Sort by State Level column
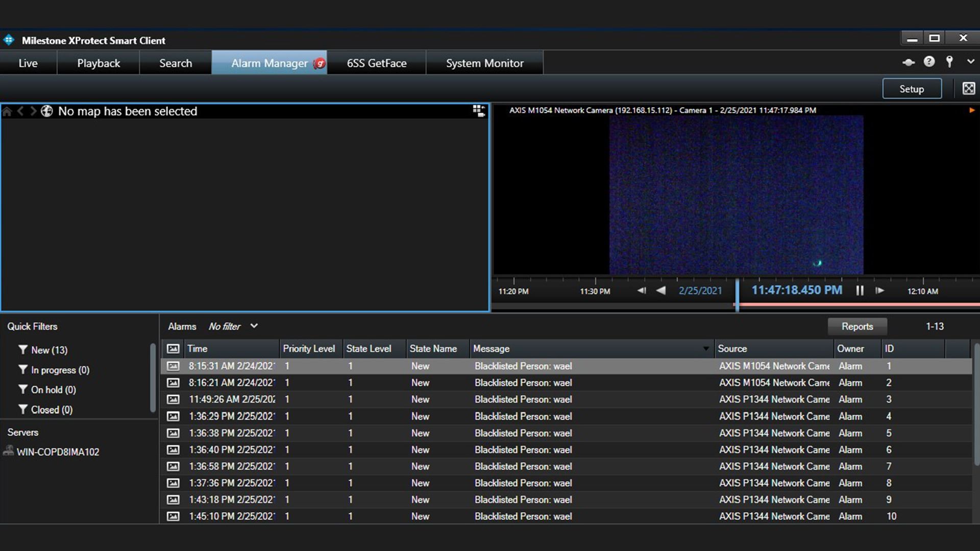This screenshot has width=980, height=551. [x=374, y=348]
